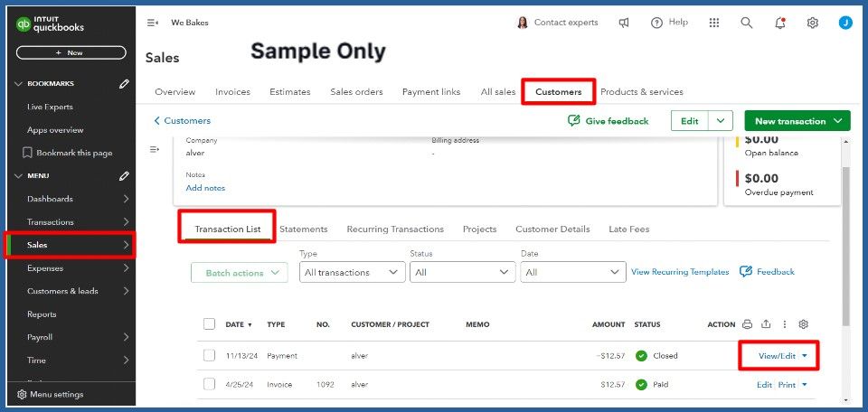Open the Late Fees tab
Screen dimensions: 868x412
coord(629,229)
